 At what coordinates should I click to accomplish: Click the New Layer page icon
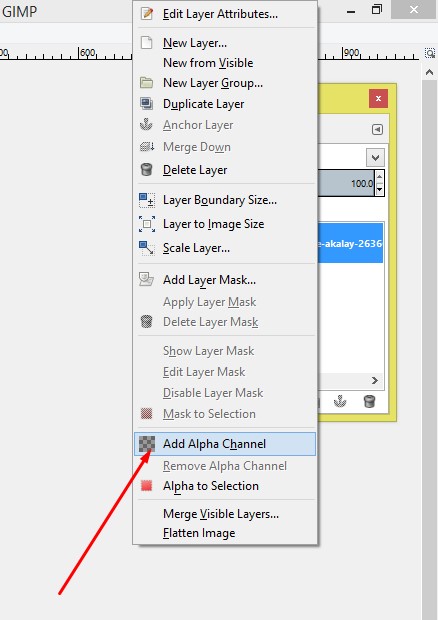pyautogui.click(x=147, y=42)
